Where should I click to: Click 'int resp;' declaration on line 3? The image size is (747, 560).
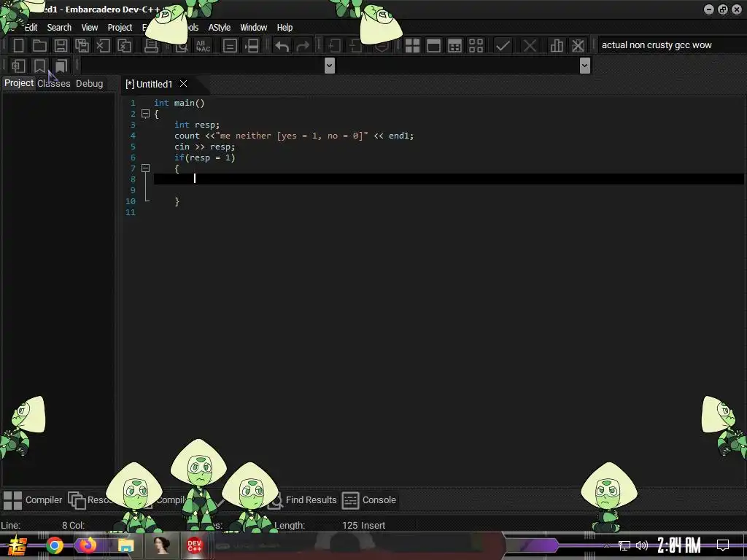click(x=197, y=125)
